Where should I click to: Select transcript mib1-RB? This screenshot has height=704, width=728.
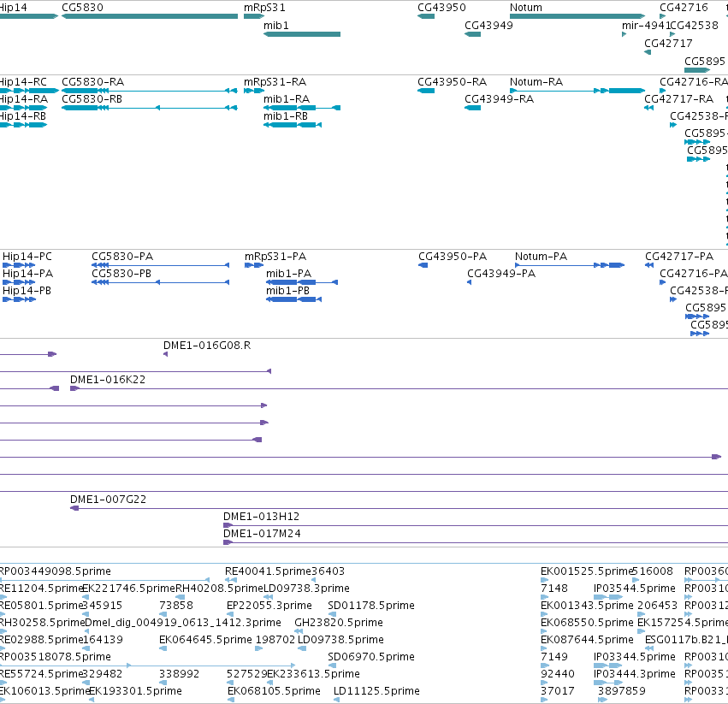(293, 125)
